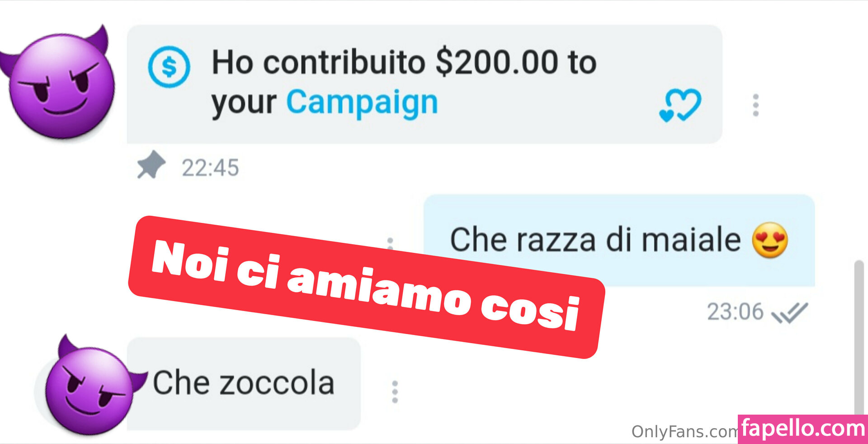Click the red 'Noi ci amiamo così' banner

[x=367, y=287]
